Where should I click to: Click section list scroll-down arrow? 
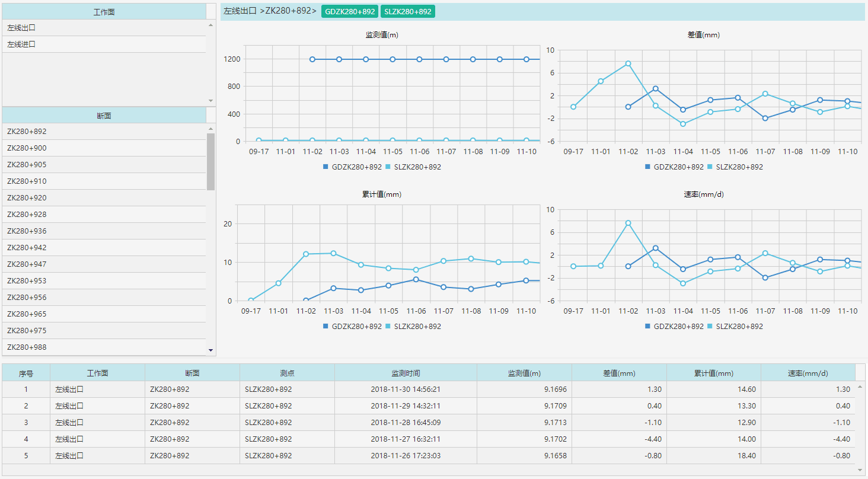210,350
